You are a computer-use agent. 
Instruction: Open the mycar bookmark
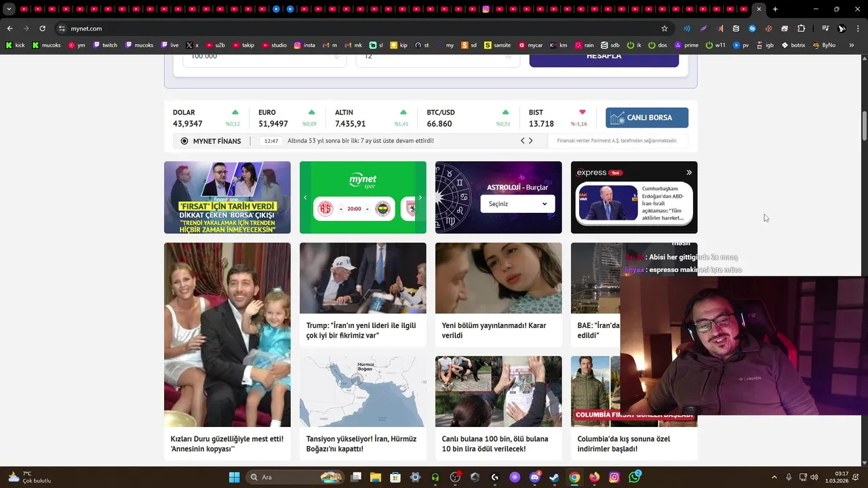531,45
